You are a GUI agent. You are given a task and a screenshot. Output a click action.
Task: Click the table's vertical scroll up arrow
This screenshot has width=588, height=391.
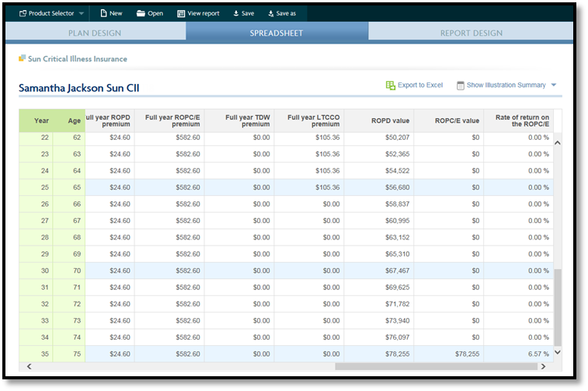[558, 142]
